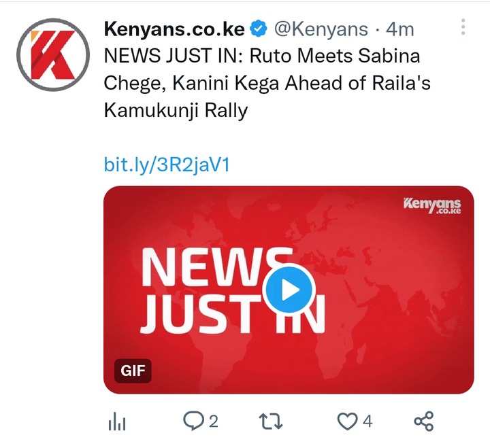Open the bit.ly/3R2jaV1 link
Screen dimensions: 490x448
pyautogui.click(x=167, y=165)
